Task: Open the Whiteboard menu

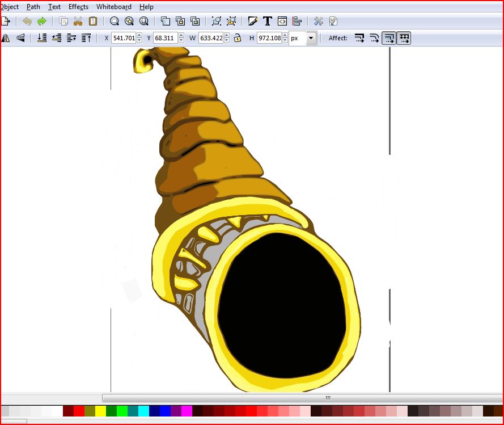Action: (x=113, y=7)
